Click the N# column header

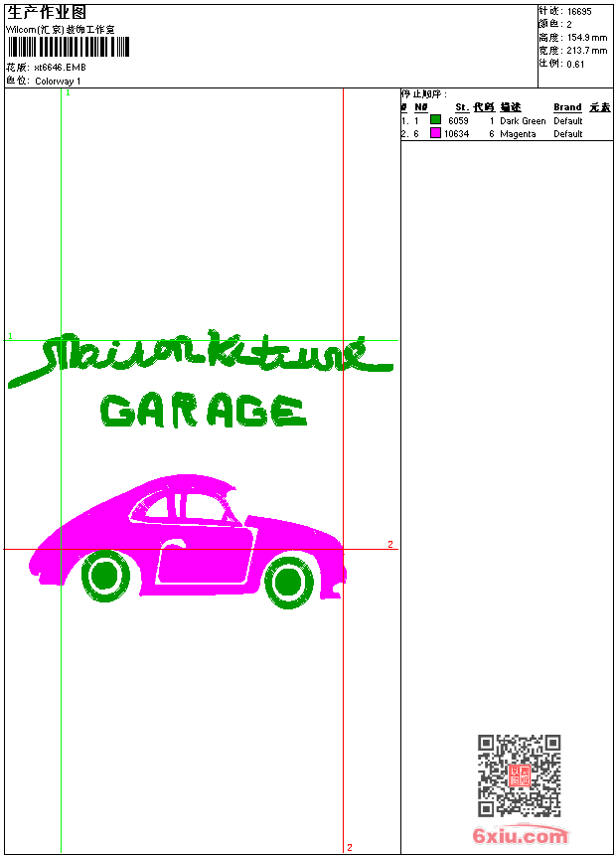(x=421, y=107)
